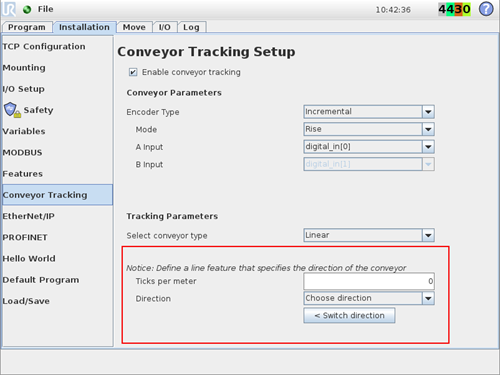Switch to the Program tab
The height and width of the screenshot is (375, 500).
pos(27,27)
